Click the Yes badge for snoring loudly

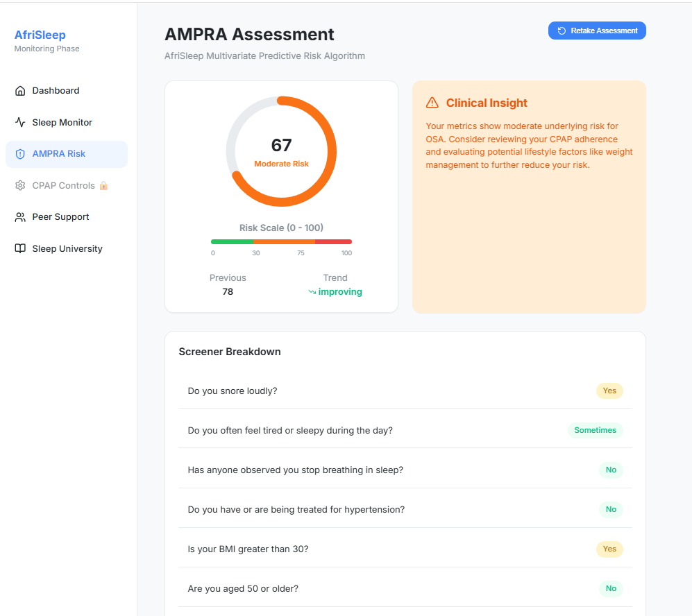pos(609,391)
